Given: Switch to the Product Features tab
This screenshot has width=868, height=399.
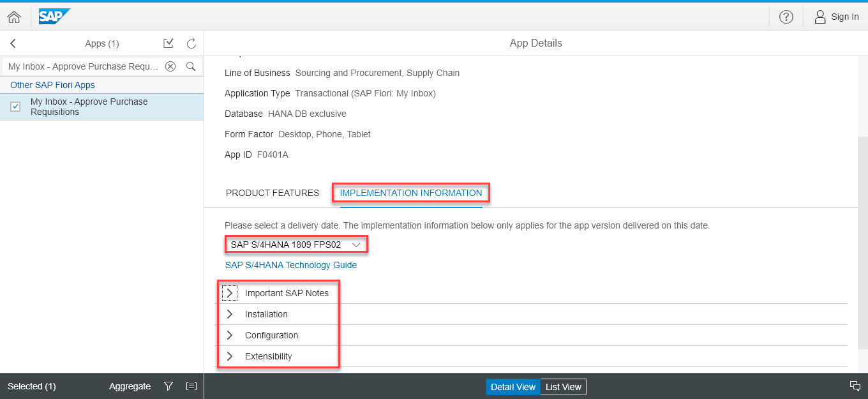Looking at the screenshot, I should pyautogui.click(x=273, y=193).
